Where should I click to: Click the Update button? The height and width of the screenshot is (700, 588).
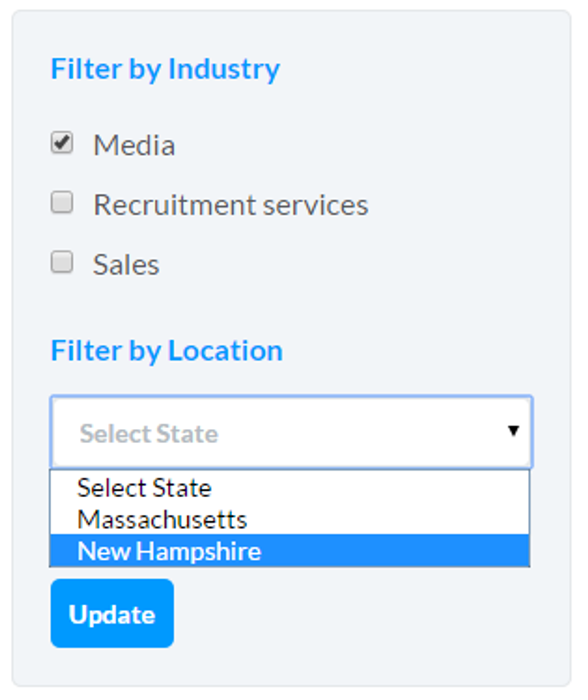[112, 614]
